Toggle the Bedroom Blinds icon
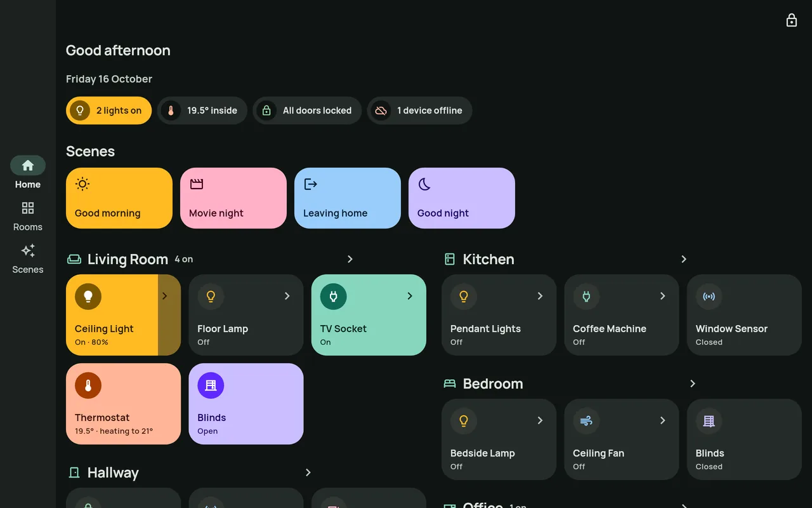The width and height of the screenshot is (812, 508). [709, 420]
